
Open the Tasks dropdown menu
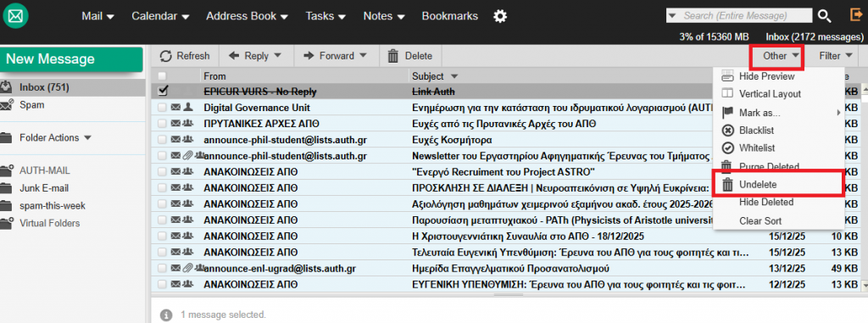point(325,16)
